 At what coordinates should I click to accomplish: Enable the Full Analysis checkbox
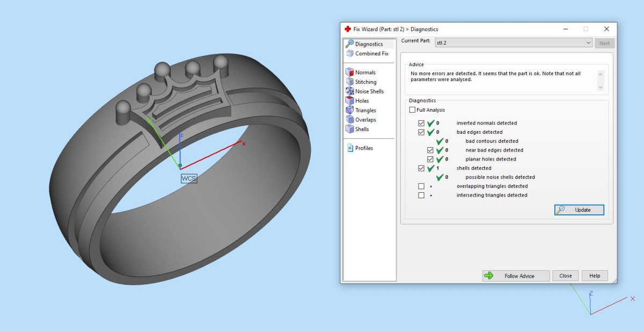(x=412, y=110)
